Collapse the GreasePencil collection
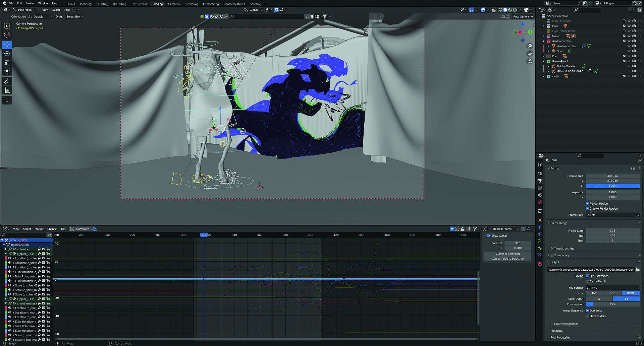The width and height of the screenshot is (644, 346). pos(544,61)
